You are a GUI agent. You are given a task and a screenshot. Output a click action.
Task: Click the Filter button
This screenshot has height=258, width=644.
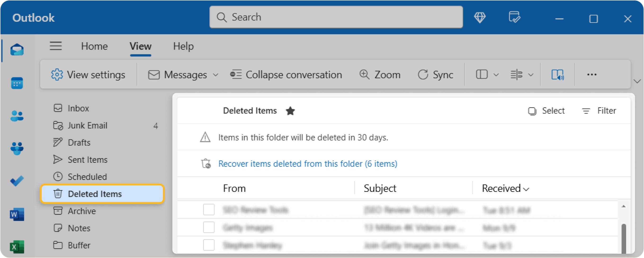pos(599,111)
